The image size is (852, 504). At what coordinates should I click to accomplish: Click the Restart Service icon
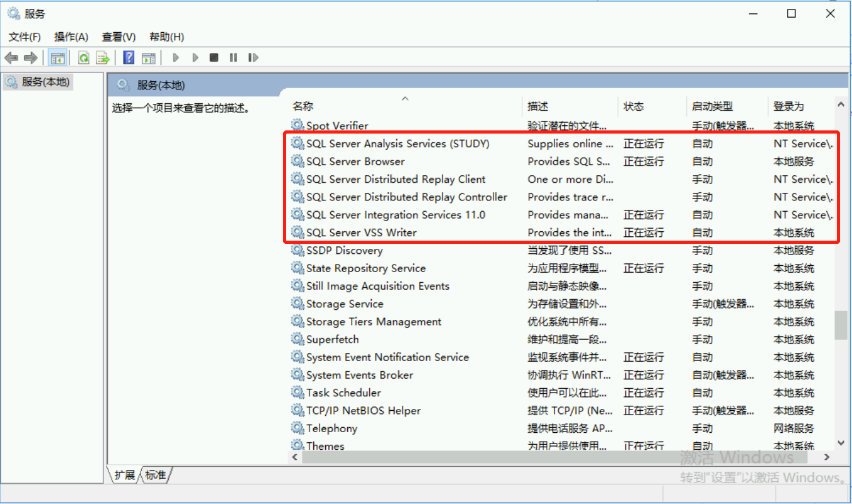click(253, 58)
